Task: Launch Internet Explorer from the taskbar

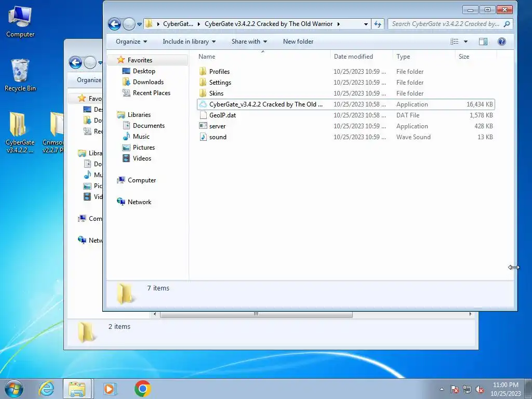Action: (x=46, y=389)
